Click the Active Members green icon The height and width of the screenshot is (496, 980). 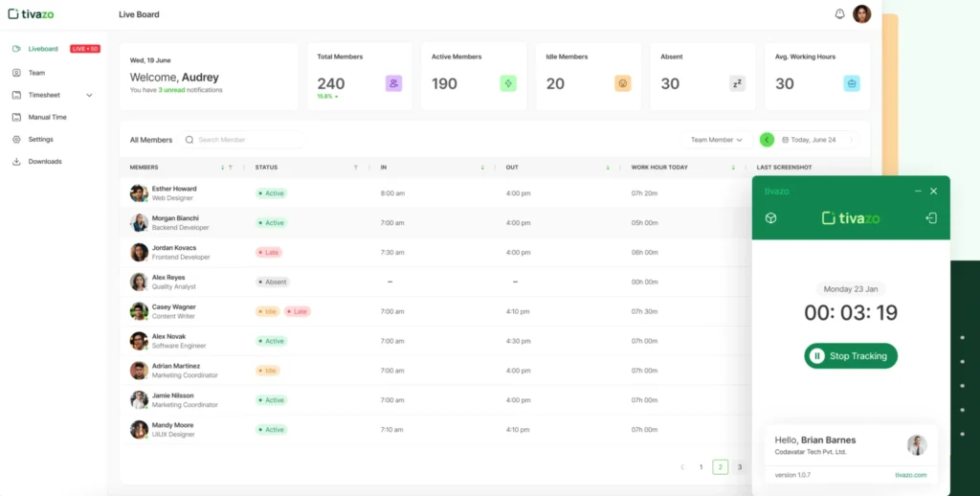point(508,83)
